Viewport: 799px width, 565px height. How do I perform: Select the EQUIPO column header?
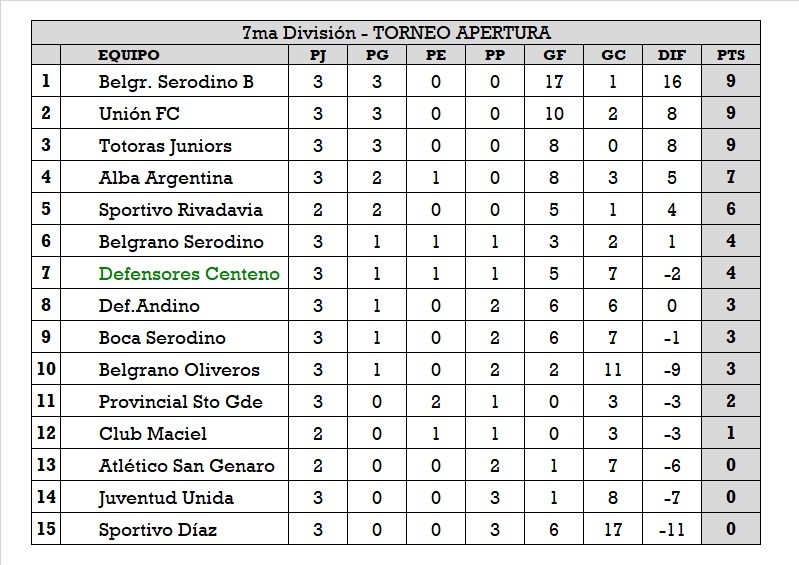pos(129,55)
